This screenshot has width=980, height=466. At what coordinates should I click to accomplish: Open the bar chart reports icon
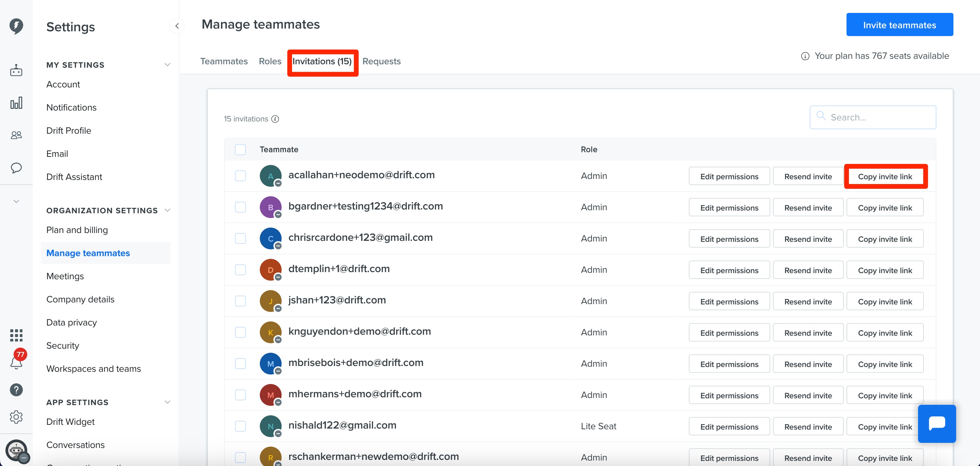[16, 103]
